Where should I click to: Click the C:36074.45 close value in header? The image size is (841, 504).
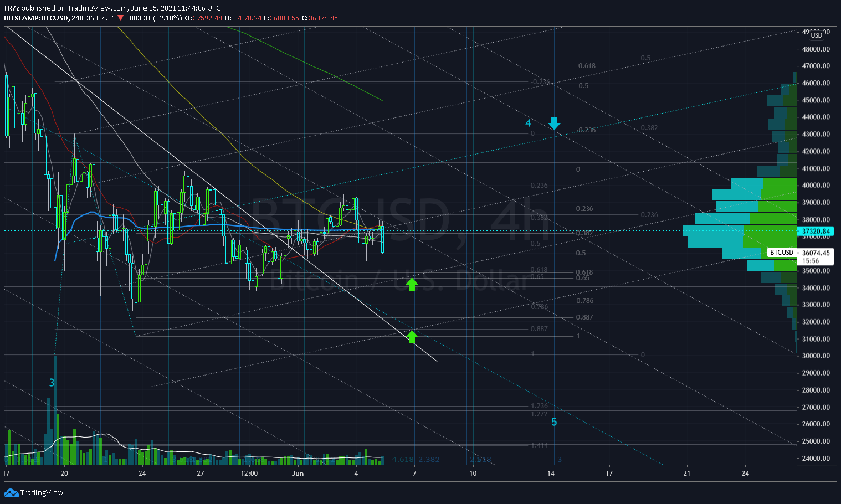pyautogui.click(x=320, y=18)
